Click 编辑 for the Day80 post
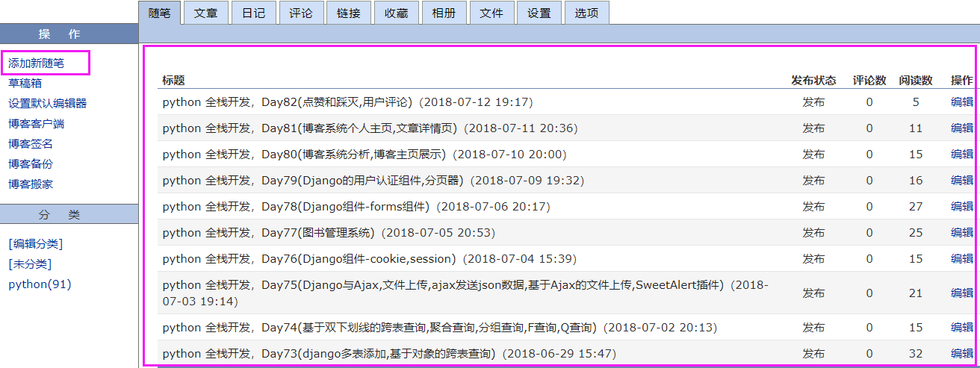980x368 pixels. (961, 155)
